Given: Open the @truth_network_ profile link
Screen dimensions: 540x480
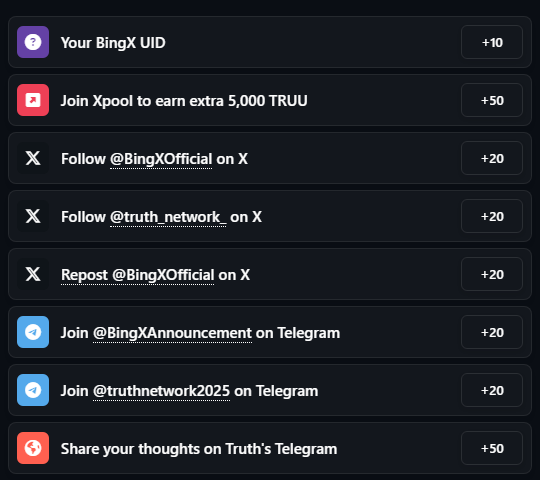Looking at the screenshot, I should tap(168, 217).
